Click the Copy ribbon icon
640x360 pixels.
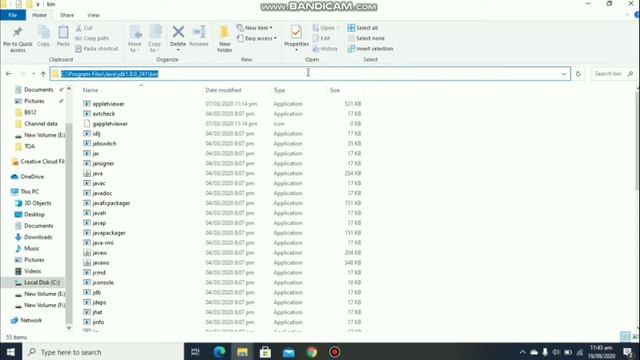pos(43,33)
